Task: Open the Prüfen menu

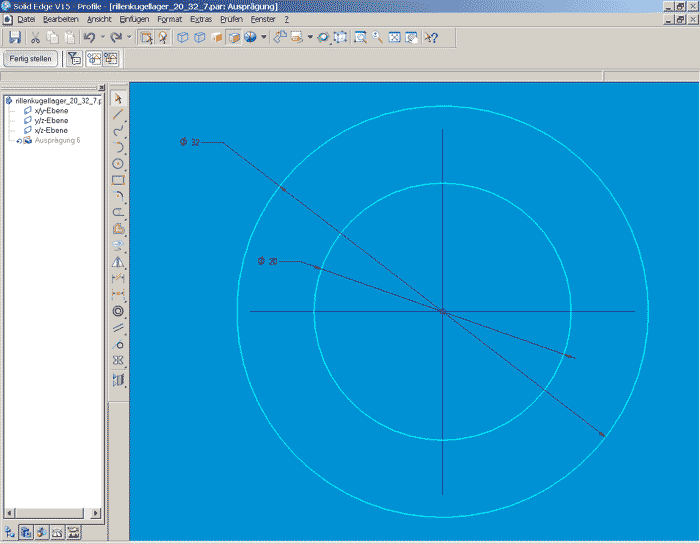Action: click(232, 19)
